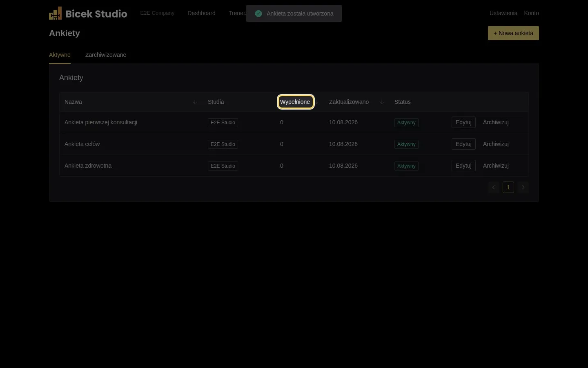Click E2E Studio tag in Ankieta zdrowotna row

point(223,166)
